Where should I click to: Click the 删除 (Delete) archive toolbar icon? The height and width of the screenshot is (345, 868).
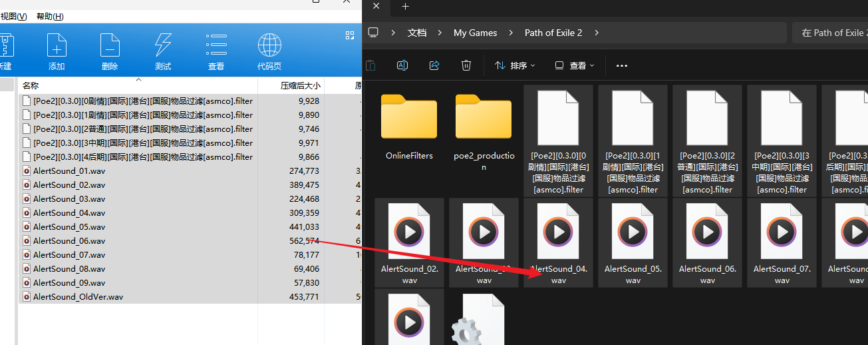click(110, 51)
